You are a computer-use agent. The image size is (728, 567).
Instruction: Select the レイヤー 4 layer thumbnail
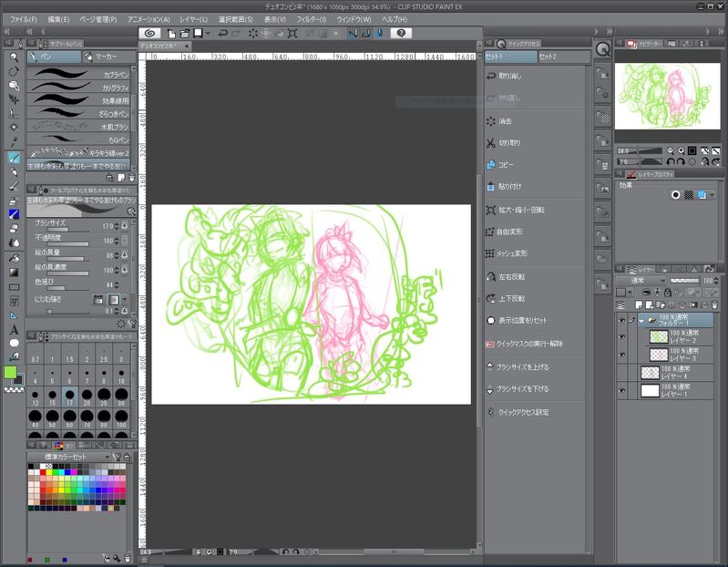(650, 373)
